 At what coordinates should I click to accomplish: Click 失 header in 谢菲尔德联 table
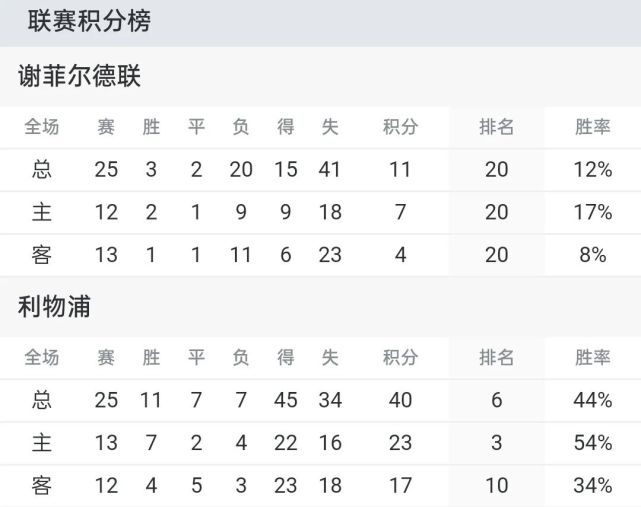coord(330,127)
